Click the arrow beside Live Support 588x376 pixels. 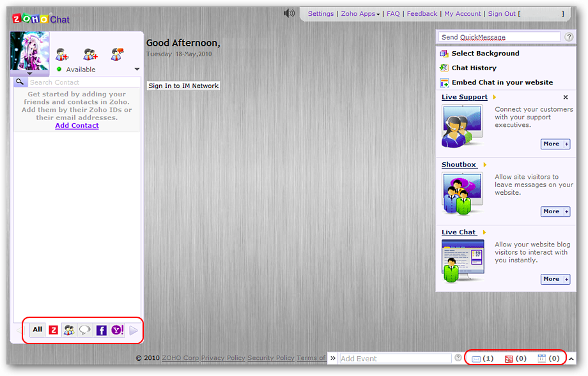494,98
